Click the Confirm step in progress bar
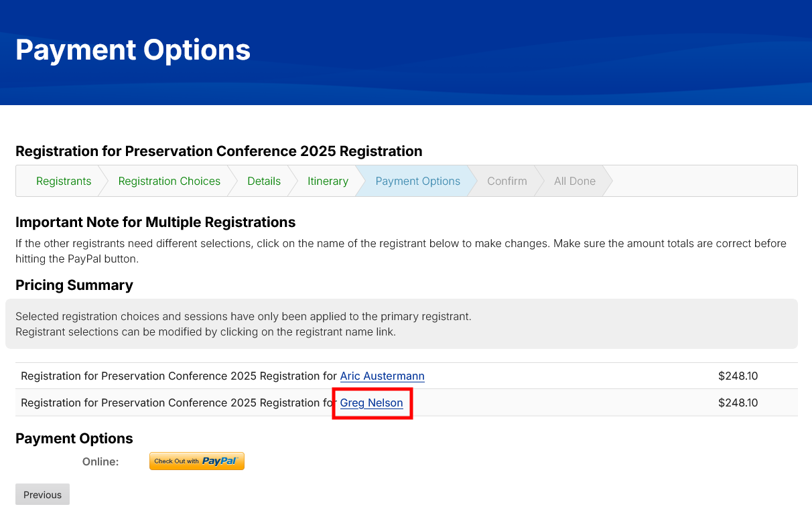This screenshot has height=523, width=812. (506, 181)
